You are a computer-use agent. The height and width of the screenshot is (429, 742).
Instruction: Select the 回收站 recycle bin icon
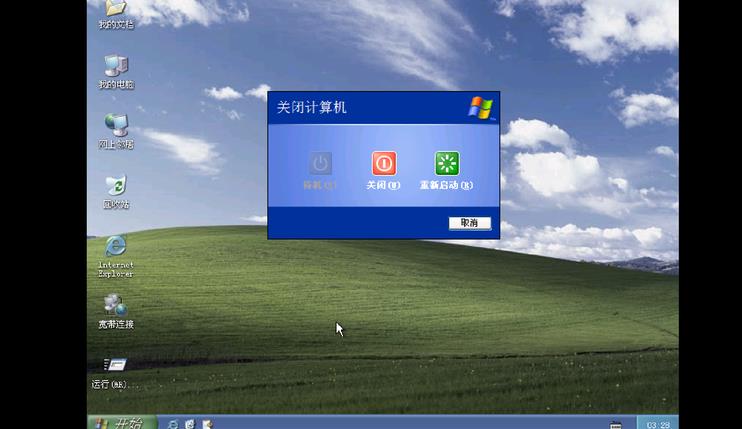[x=116, y=192]
